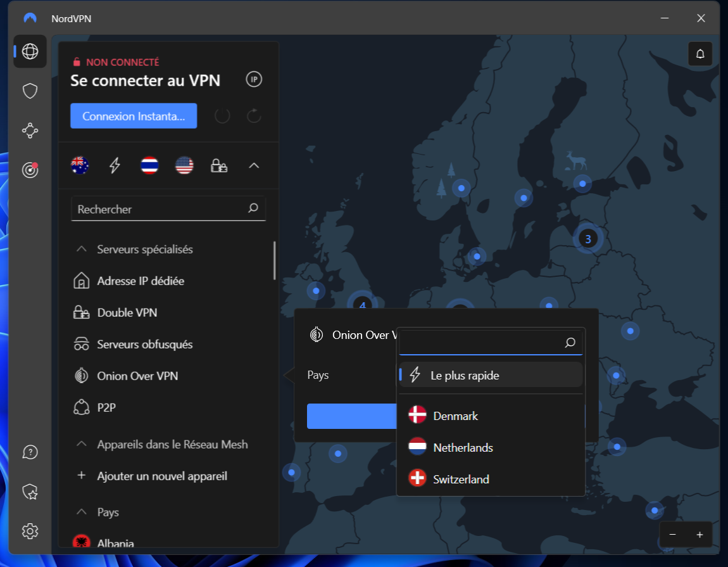The height and width of the screenshot is (567, 728).
Task: Click the IP info circle icon
Action: coord(254,79)
